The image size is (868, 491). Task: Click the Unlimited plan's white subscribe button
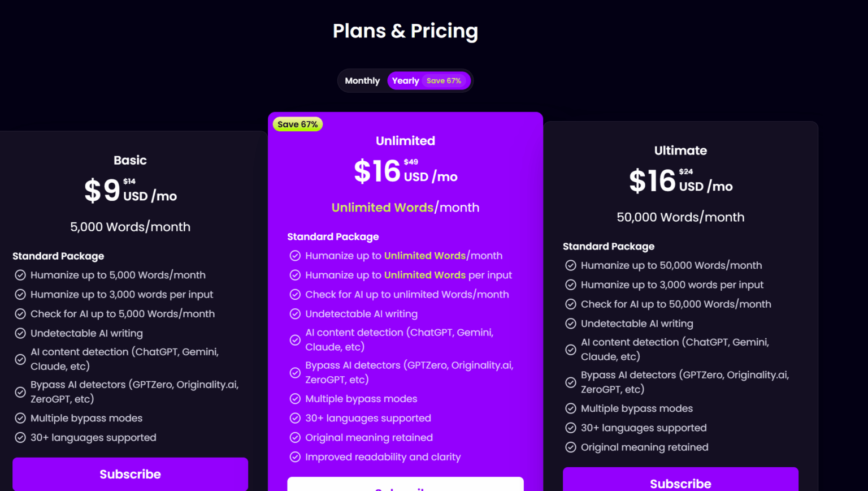pos(405,485)
